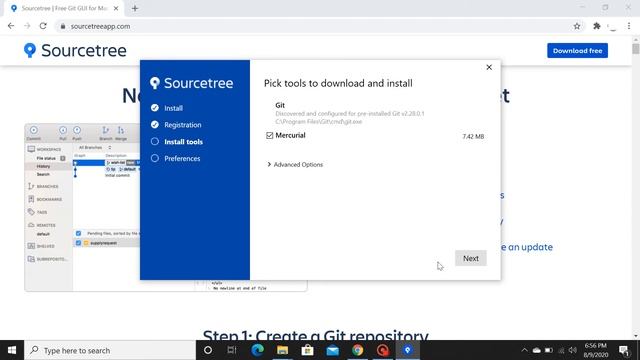Go back in Chrome

pyautogui.click(x=11, y=26)
